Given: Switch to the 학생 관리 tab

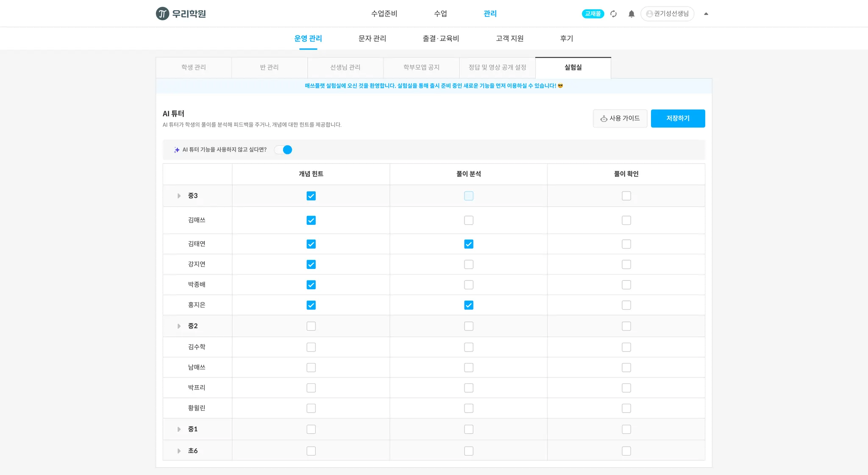Looking at the screenshot, I should click(194, 67).
